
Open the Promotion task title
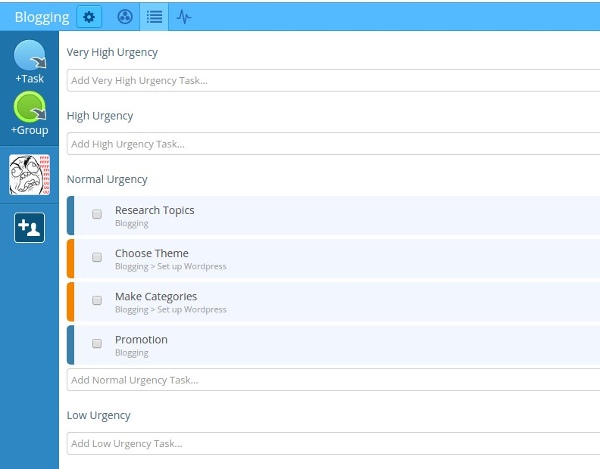point(141,339)
